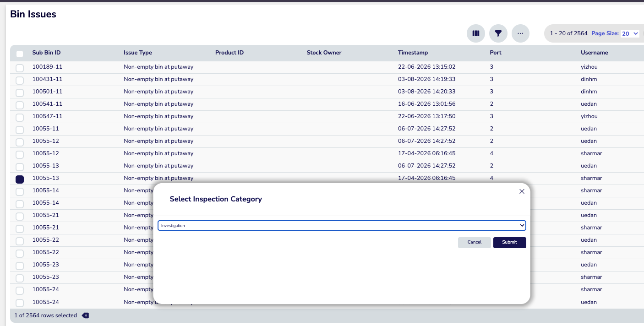The width and height of the screenshot is (644, 326).
Task: Click the Select Inspection Category dialog title
Action: coord(216,199)
